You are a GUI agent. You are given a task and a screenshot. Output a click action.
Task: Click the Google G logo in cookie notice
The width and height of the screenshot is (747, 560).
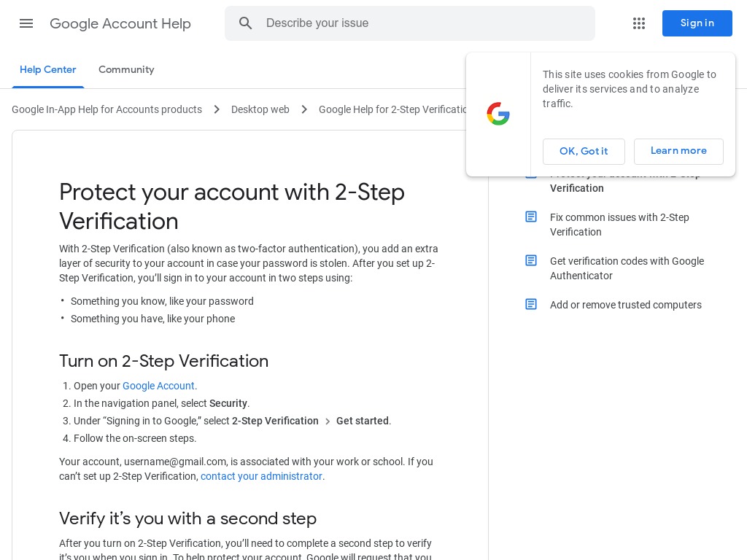pos(498,114)
